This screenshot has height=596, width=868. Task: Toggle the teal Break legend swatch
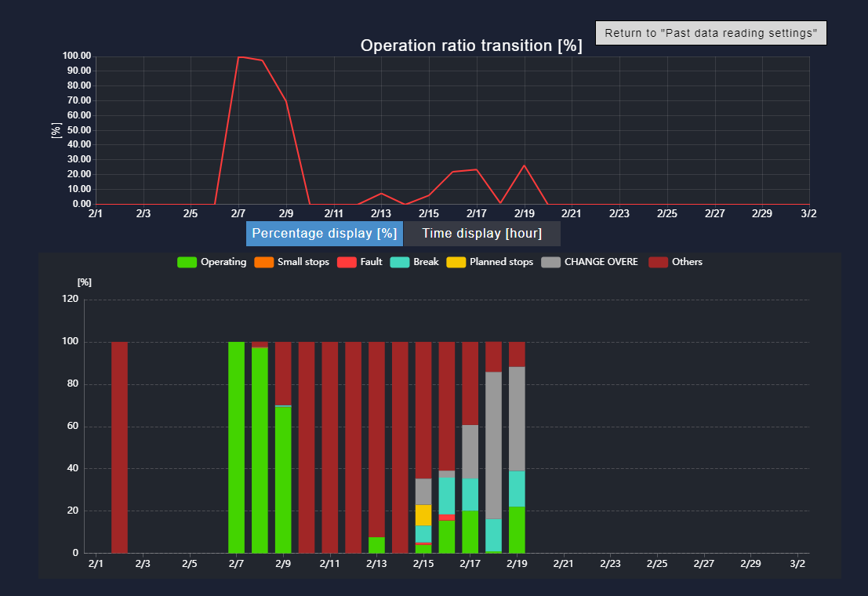coord(400,262)
